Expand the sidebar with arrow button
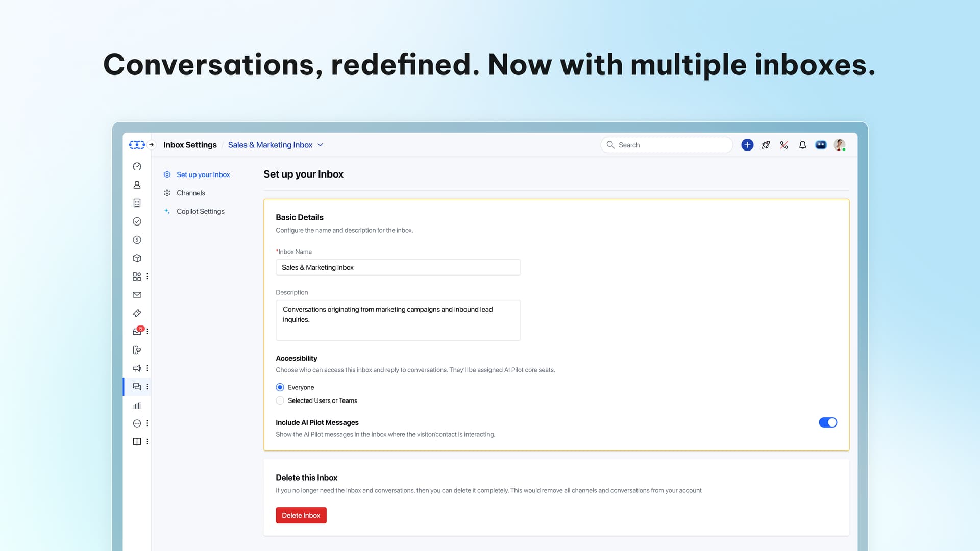The width and height of the screenshot is (980, 551). pos(152,145)
